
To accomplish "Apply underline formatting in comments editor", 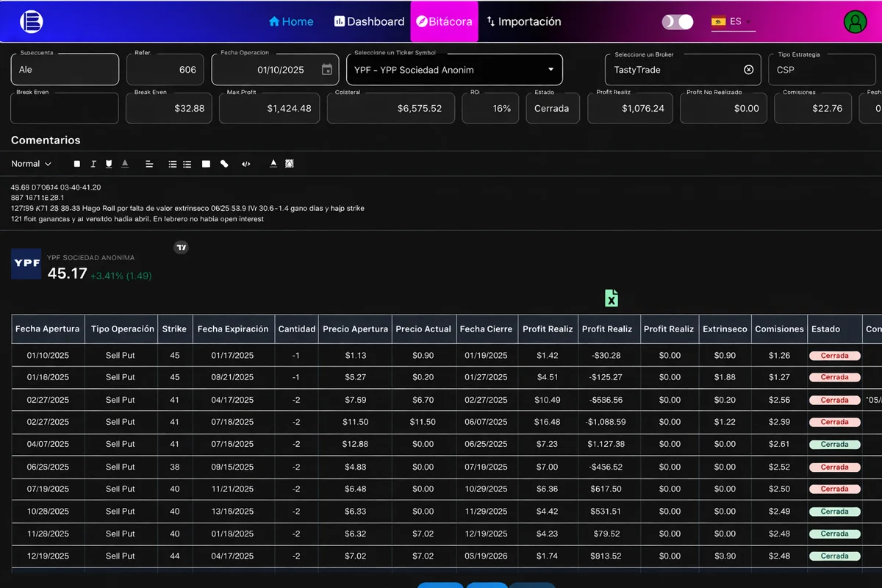I will click(109, 164).
